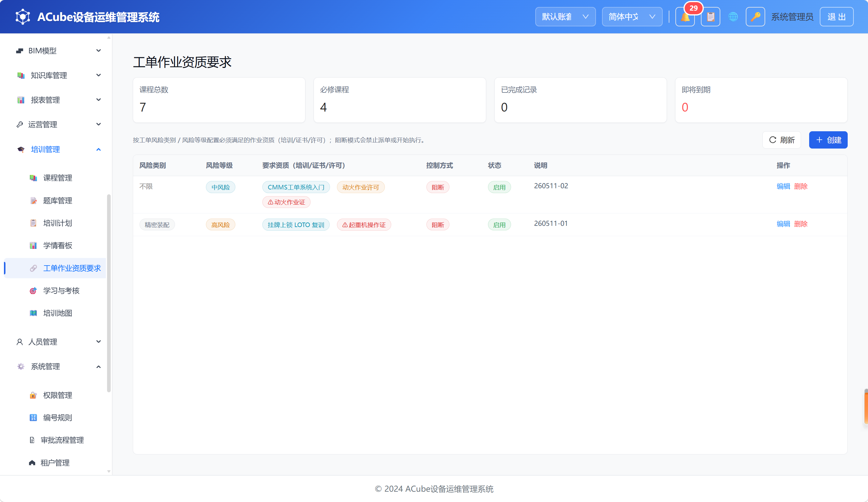
Task: Select 工单作业资质要求 menu item
Action: point(55,268)
